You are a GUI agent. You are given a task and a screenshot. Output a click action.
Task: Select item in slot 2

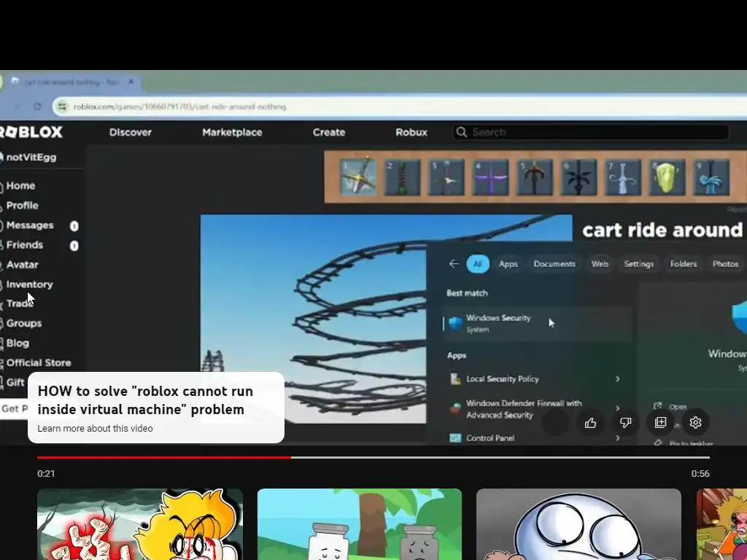point(403,177)
